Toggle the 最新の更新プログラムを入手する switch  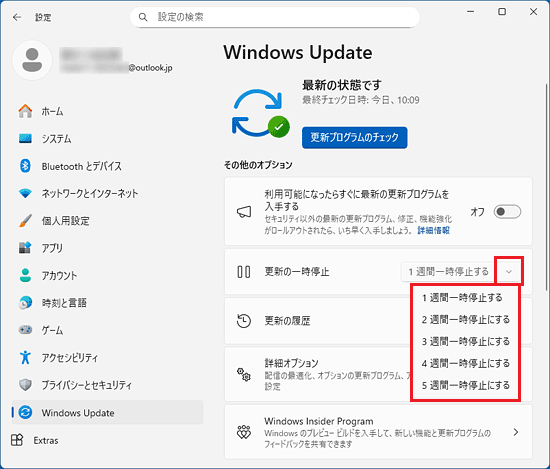pyautogui.click(x=507, y=212)
